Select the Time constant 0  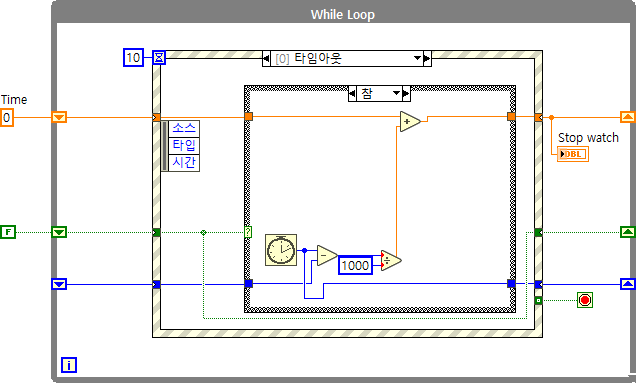(7, 118)
